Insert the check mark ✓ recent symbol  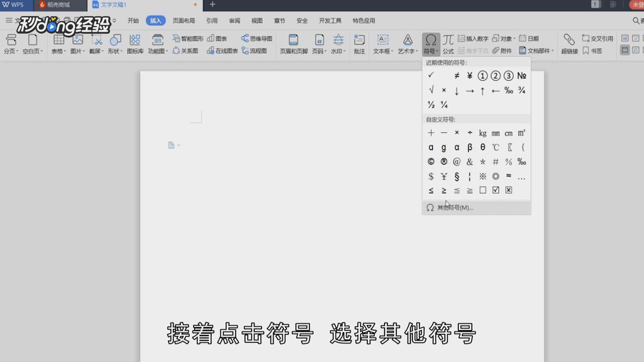click(x=431, y=75)
